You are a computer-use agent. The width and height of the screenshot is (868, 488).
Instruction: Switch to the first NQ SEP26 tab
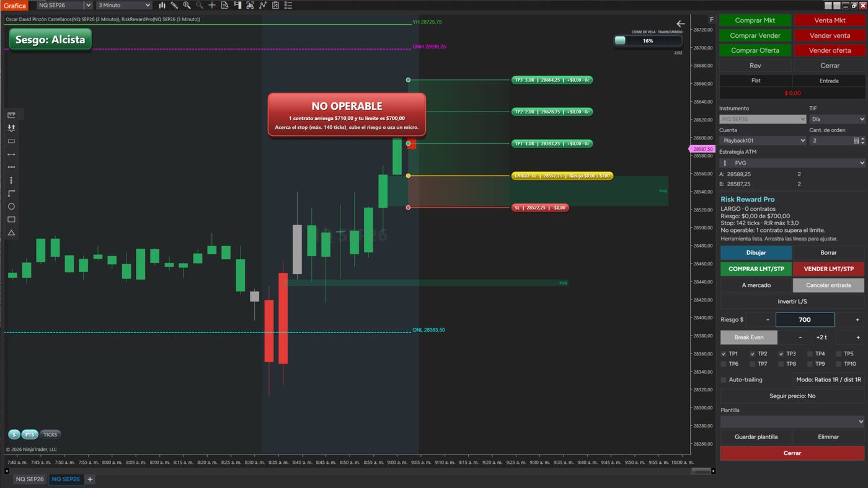click(30, 479)
